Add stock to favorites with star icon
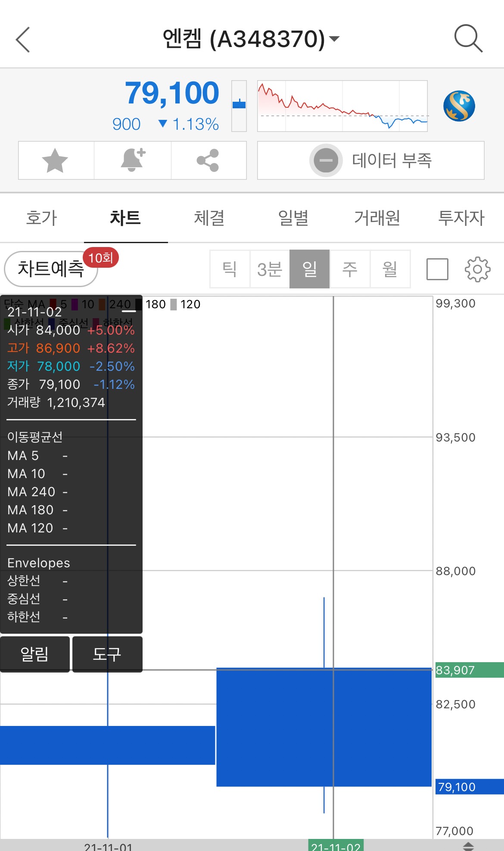Screen dimensions: 504x851 point(56,160)
